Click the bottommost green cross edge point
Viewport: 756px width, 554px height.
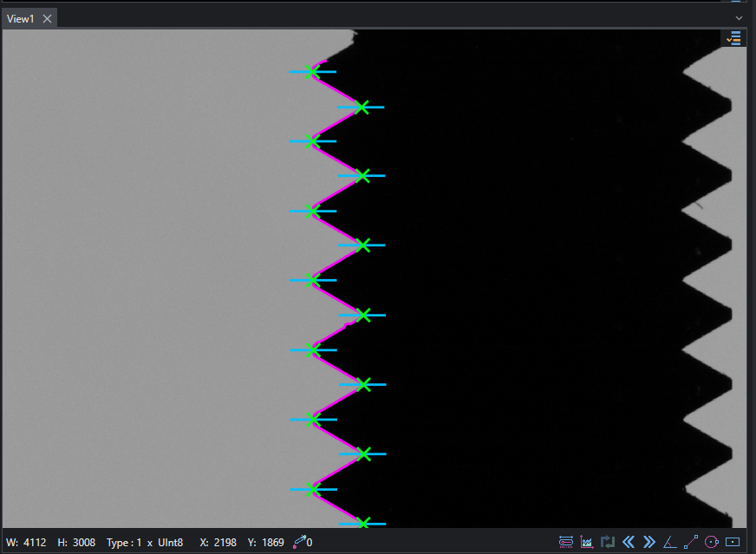point(363,523)
